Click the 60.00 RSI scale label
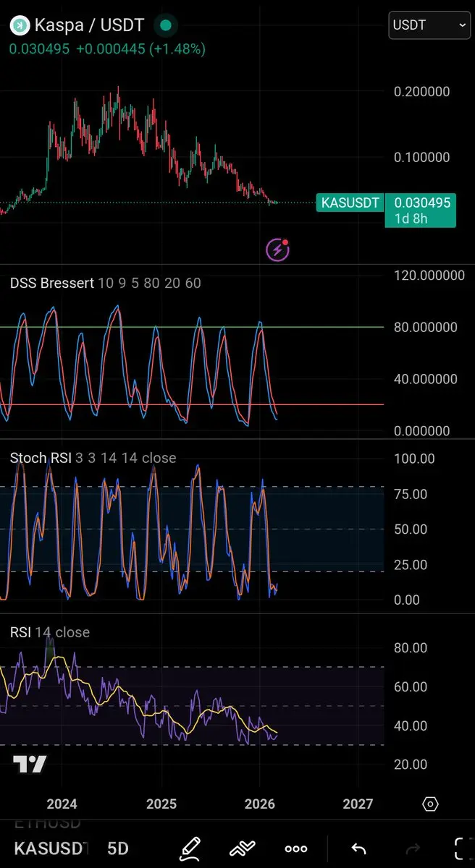Screen dimensions: 475x868 coord(411,686)
